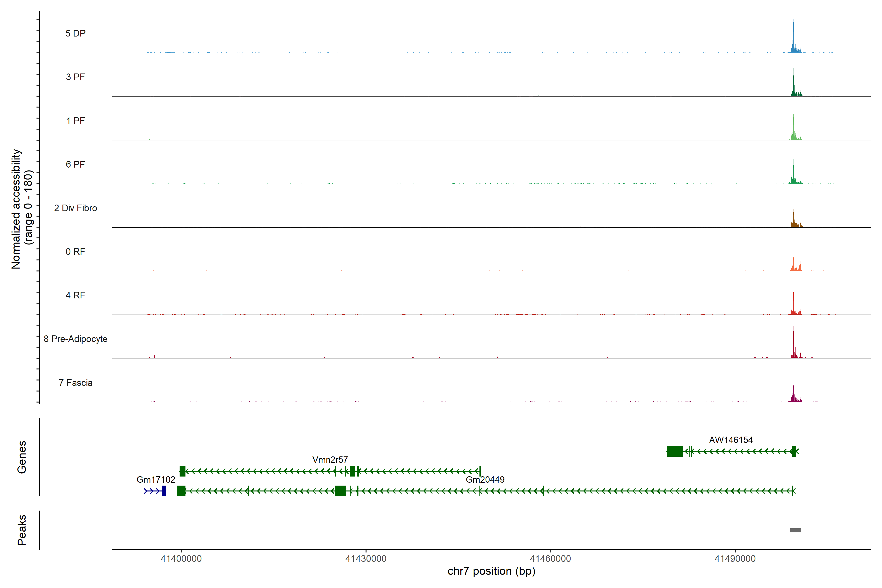Click the 3 PF track label
The height and width of the screenshot is (588, 882).
point(75,77)
